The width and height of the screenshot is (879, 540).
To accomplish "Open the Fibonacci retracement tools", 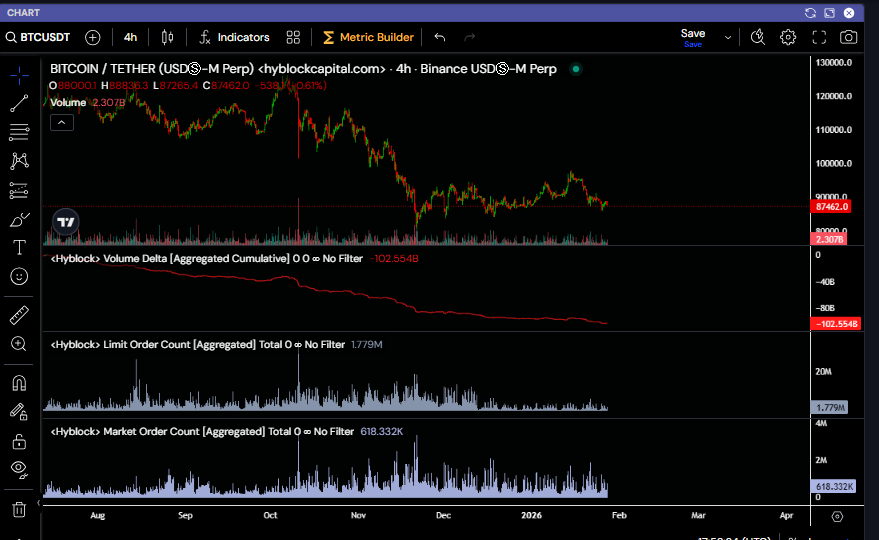I will coord(19,132).
